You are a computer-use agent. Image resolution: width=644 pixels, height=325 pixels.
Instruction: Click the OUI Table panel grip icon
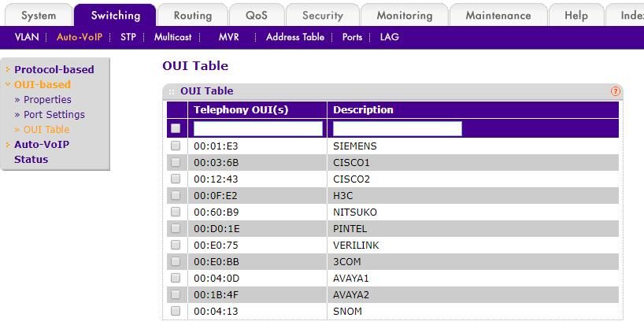172,91
